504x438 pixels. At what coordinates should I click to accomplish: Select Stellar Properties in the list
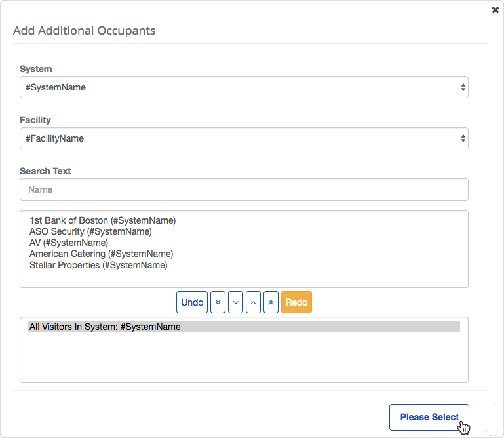pos(98,265)
